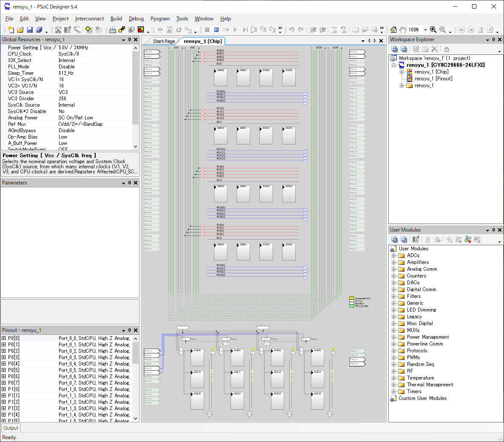Pin the Parameters panel

click(x=130, y=183)
